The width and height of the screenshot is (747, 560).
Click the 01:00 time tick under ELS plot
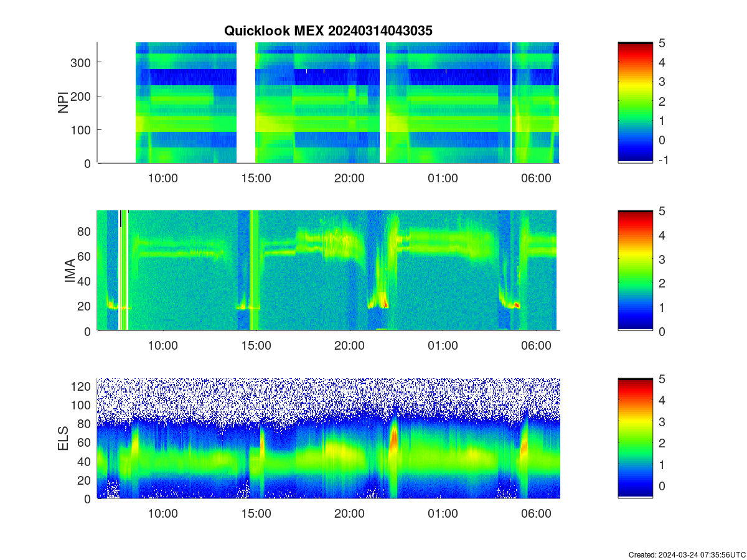[443, 514]
